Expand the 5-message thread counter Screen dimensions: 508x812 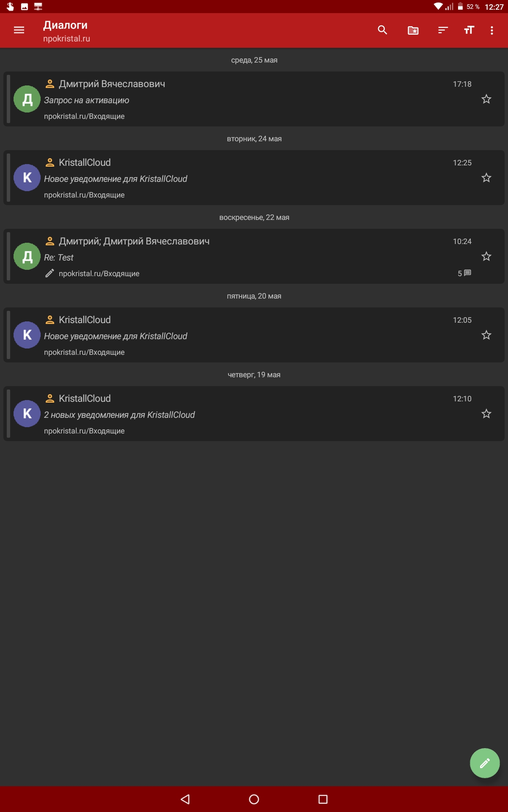464,273
